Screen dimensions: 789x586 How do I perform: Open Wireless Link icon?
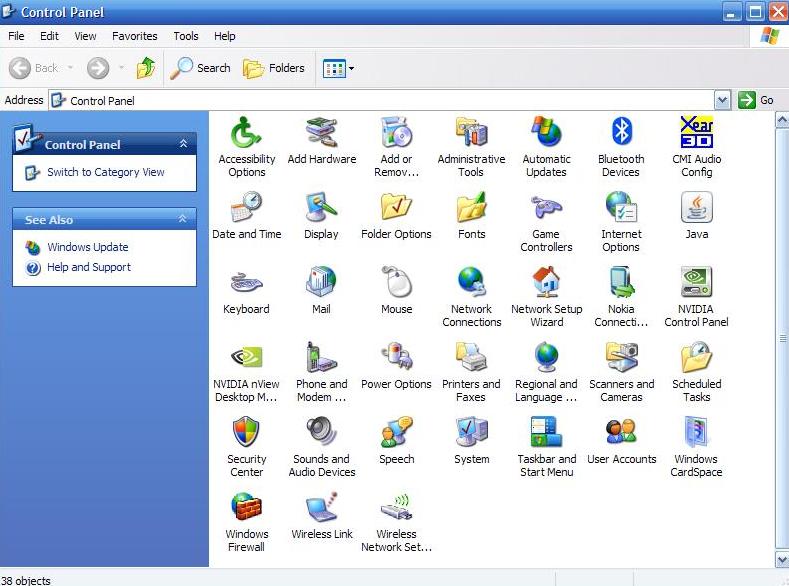point(321,507)
